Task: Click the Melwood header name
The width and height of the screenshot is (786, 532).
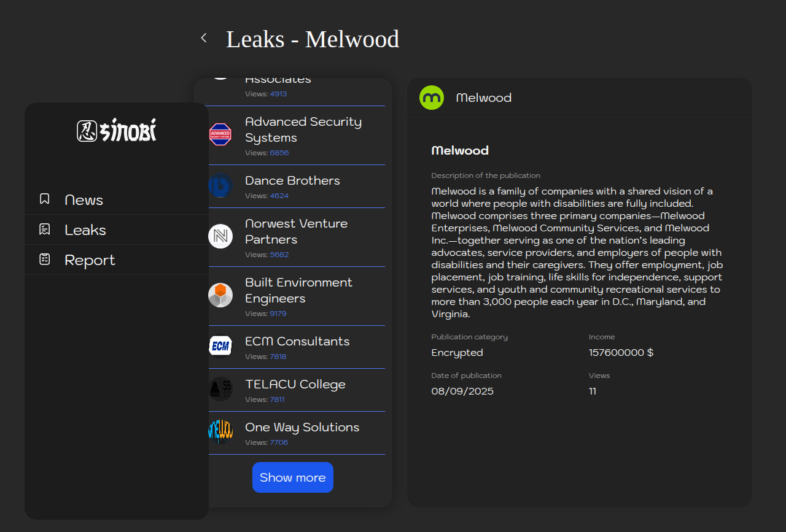Action: [x=484, y=98]
